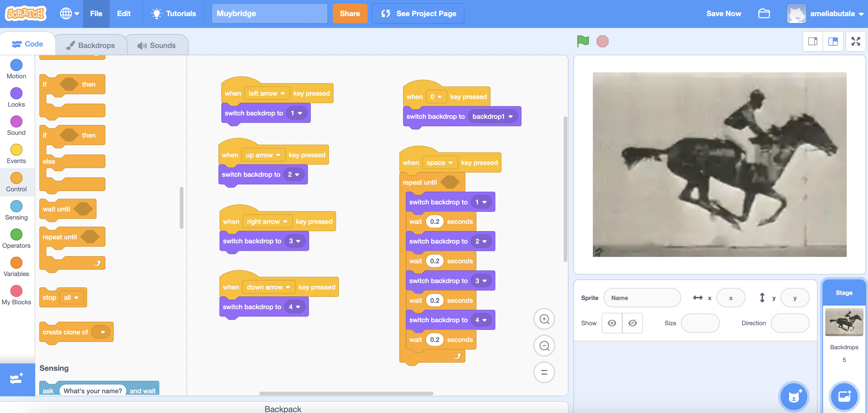The width and height of the screenshot is (868, 413).
Task: Open the Choose a Sprite cat button
Action: pos(794,397)
